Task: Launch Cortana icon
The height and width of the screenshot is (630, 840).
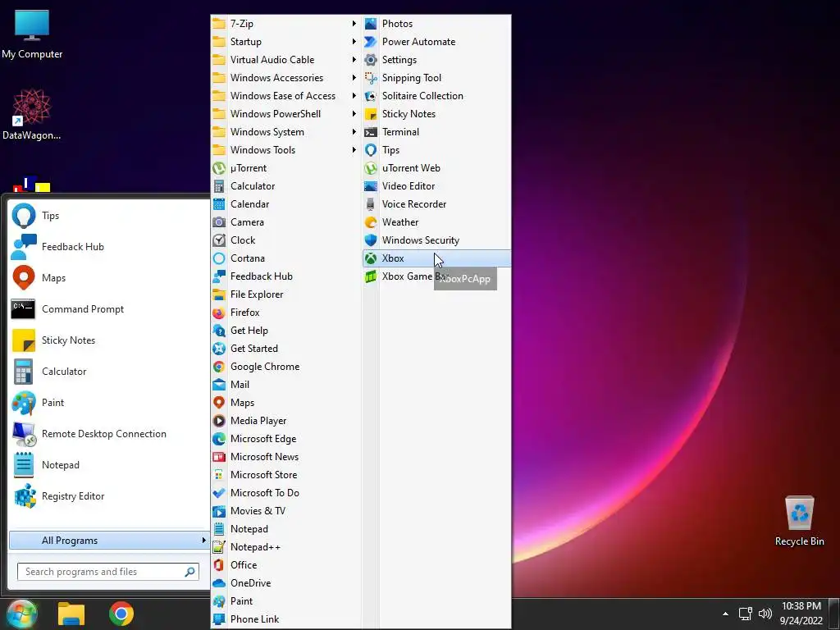Action: 219,258
